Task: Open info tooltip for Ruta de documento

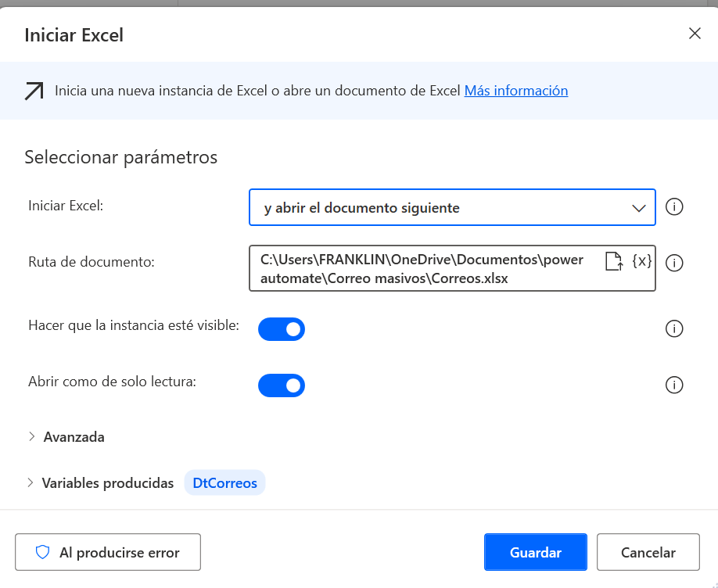Action: click(x=674, y=263)
